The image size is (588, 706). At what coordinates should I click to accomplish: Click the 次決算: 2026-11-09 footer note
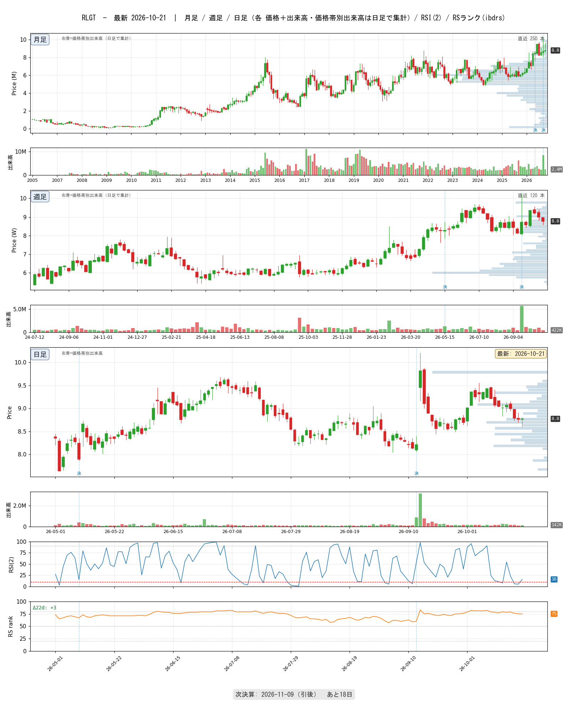[294, 694]
